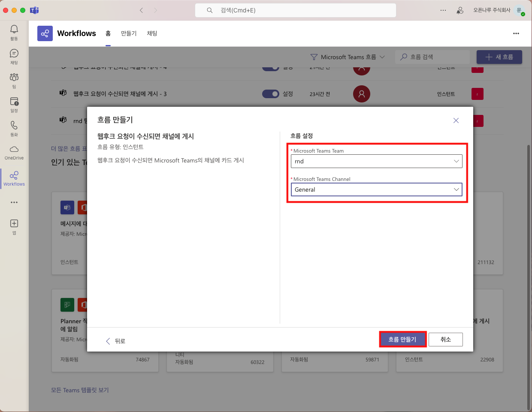The height and width of the screenshot is (412, 532).
Task: Open more options ellipsis in Workflows header
Action: (x=516, y=33)
